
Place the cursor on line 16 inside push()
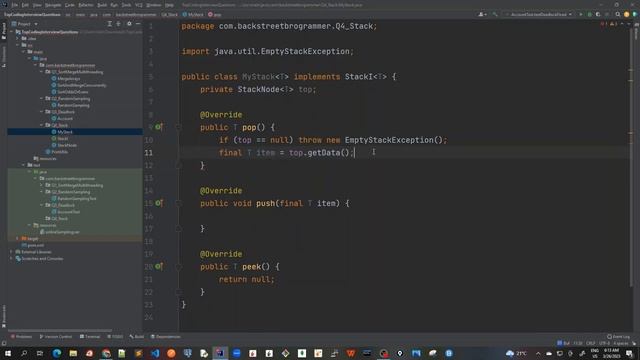(404, 216)
